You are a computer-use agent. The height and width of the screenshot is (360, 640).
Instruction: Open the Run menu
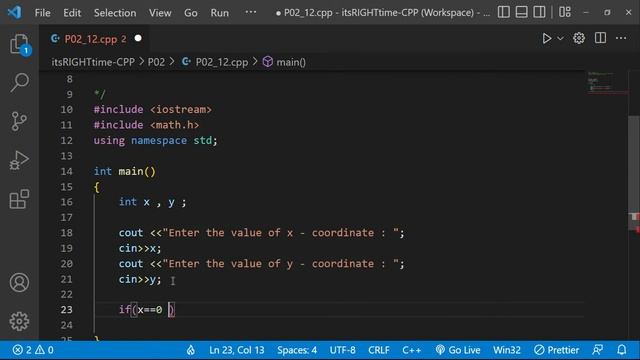[x=220, y=13]
